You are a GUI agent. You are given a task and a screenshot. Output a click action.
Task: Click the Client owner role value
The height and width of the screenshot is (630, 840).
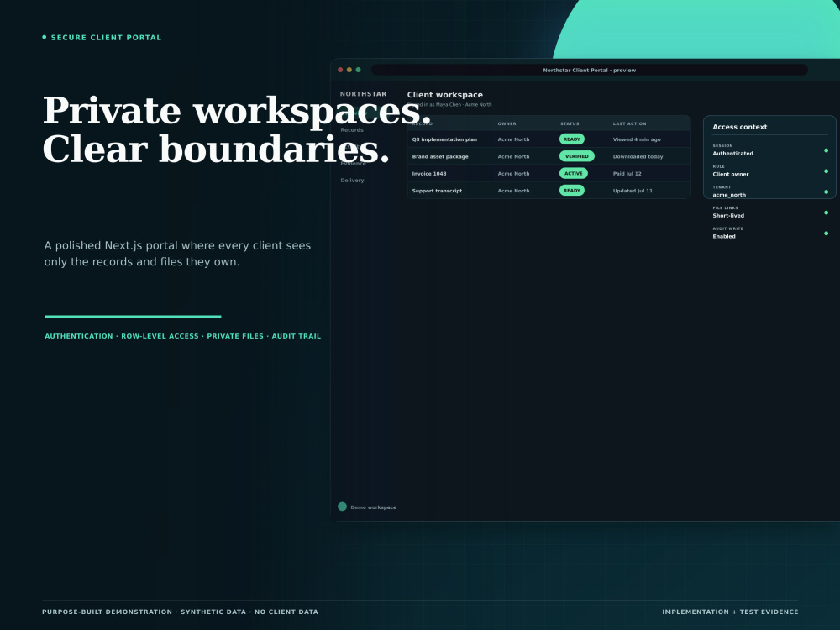pos(730,174)
